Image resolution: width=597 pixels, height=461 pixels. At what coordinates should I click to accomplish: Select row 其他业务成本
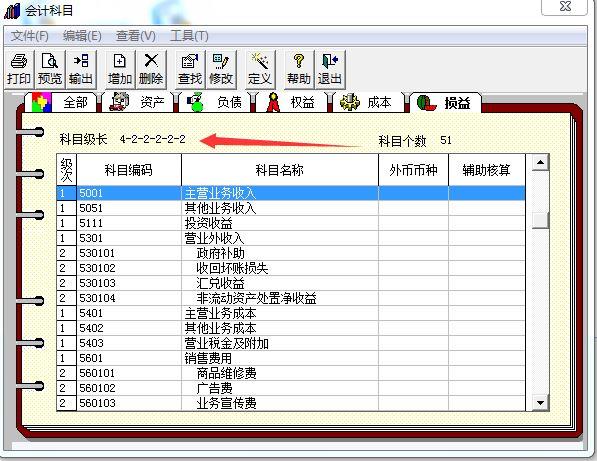click(291, 328)
